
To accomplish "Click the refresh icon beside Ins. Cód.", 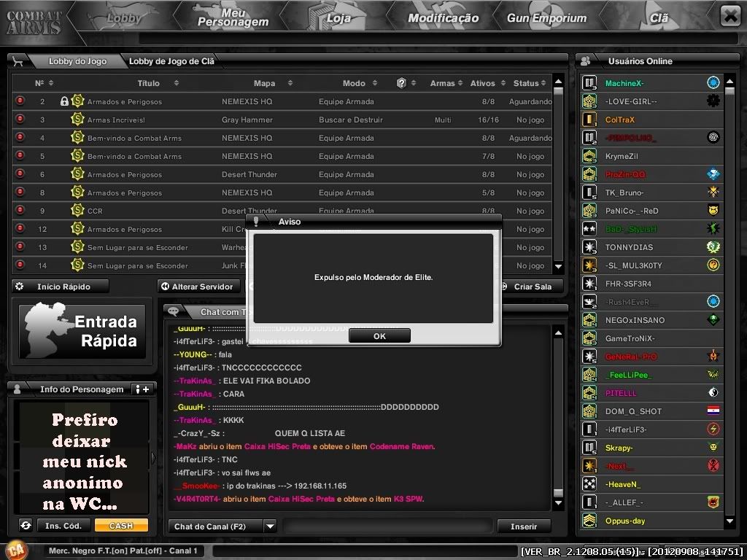I will (x=26, y=525).
